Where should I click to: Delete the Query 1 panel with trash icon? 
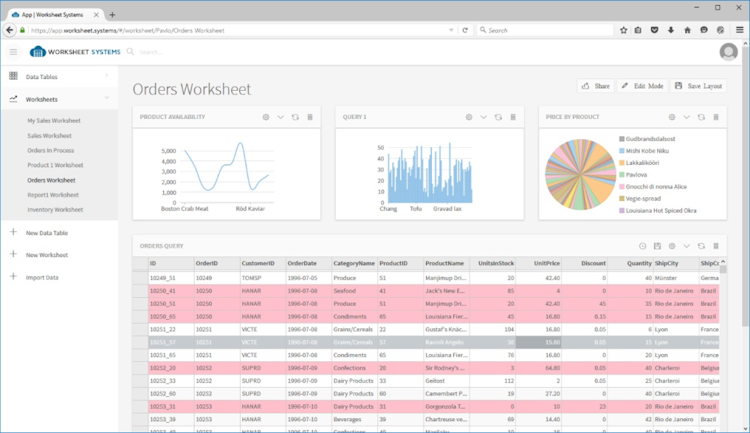click(513, 117)
